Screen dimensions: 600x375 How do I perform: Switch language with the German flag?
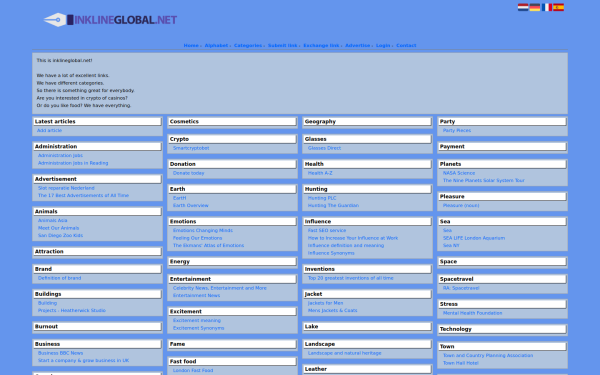coord(535,7)
